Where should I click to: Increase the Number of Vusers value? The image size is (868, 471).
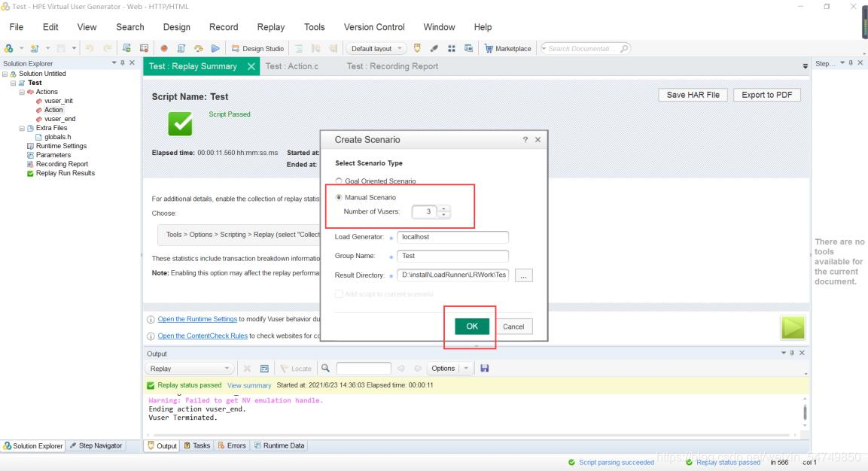click(444, 208)
